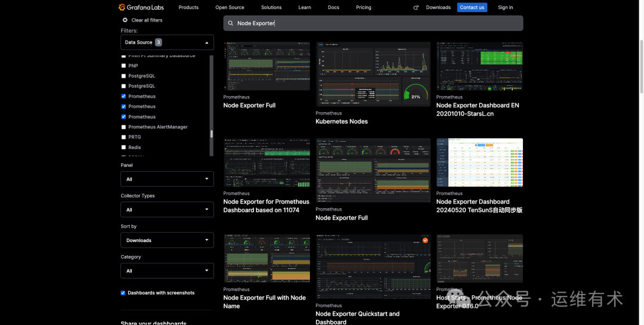The height and width of the screenshot is (325, 644).
Task: Check the PRTG data source filter
Action: (x=123, y=137)
